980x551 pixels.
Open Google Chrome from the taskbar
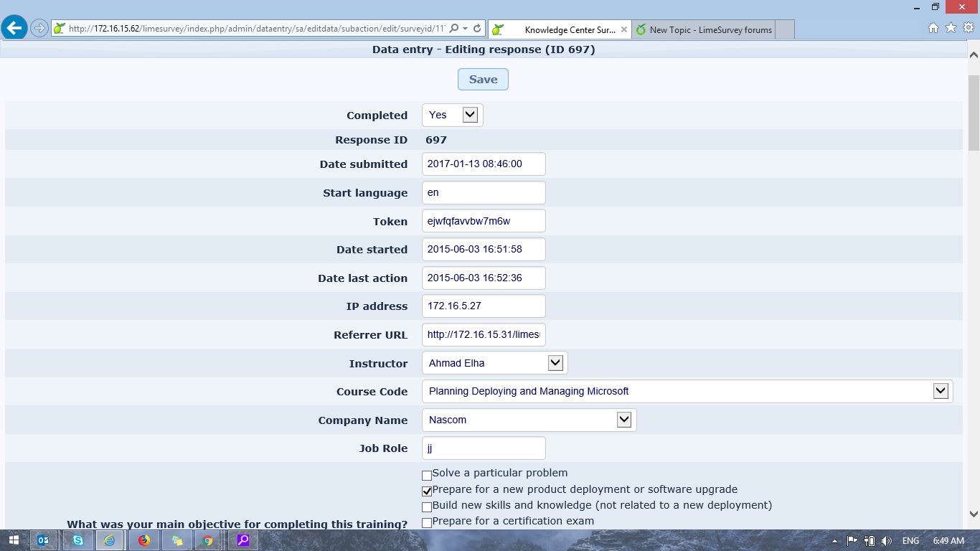point(207,540)
